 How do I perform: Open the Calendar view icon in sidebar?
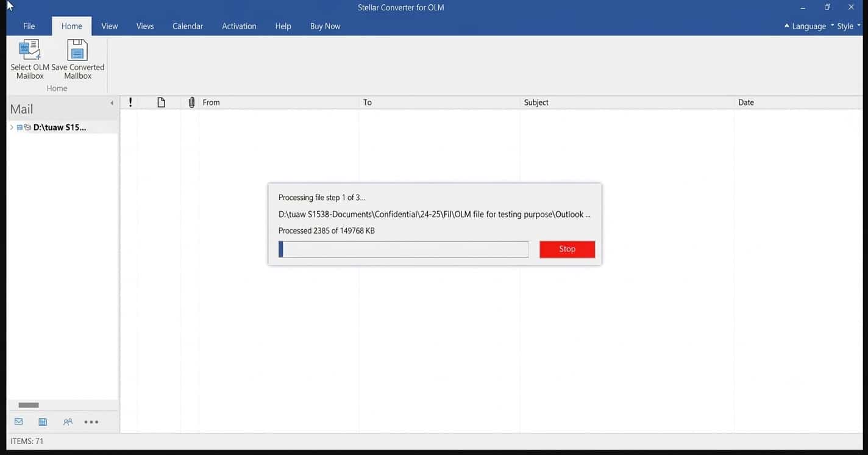click(43, 421)
